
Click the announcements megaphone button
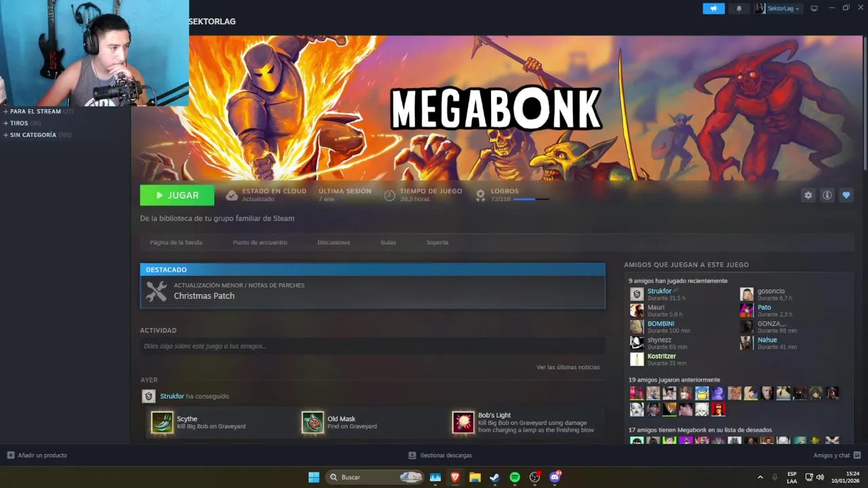[713, 8]
